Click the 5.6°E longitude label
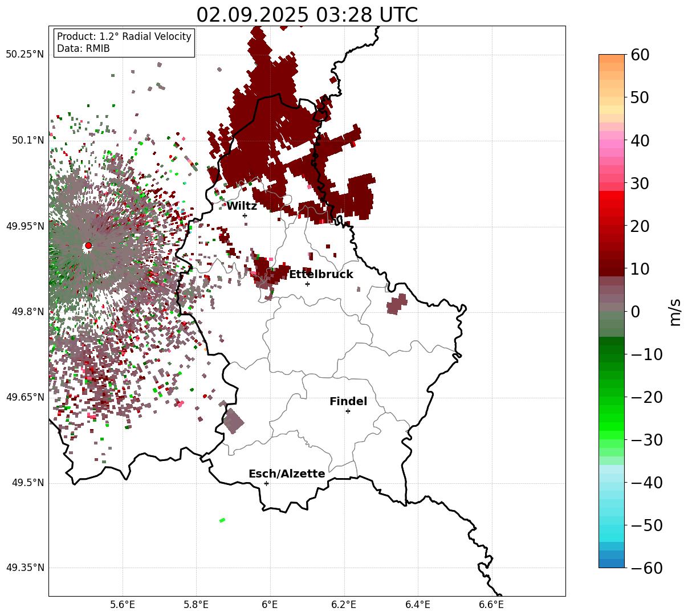The height and width of the screenshot is (616, 688). coord(123,605)
